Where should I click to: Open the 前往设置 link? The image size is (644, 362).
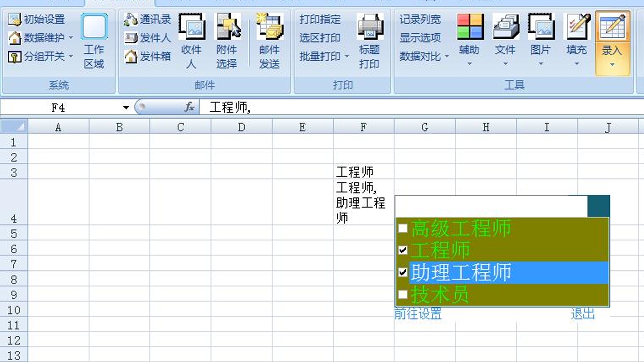tap(418, 314)
